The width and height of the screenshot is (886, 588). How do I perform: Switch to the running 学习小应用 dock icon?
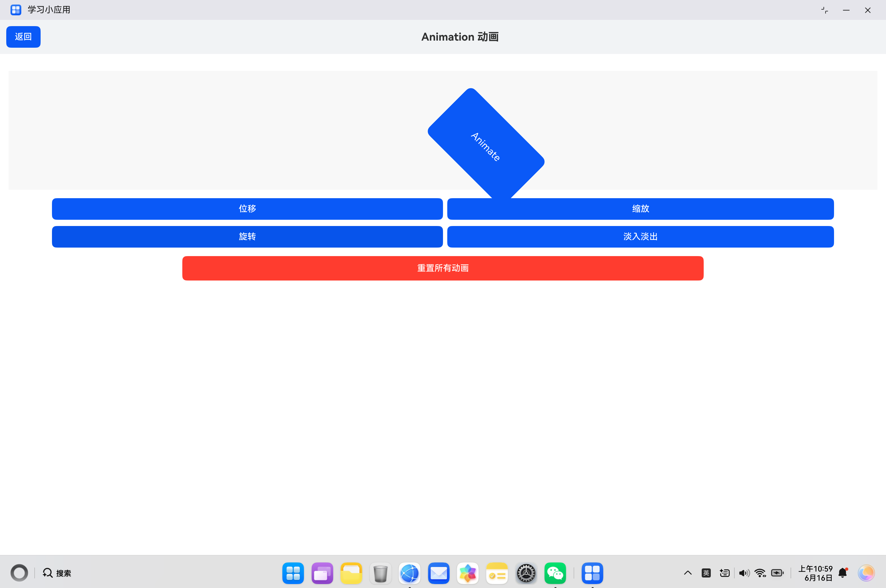[x=592, y=573]
